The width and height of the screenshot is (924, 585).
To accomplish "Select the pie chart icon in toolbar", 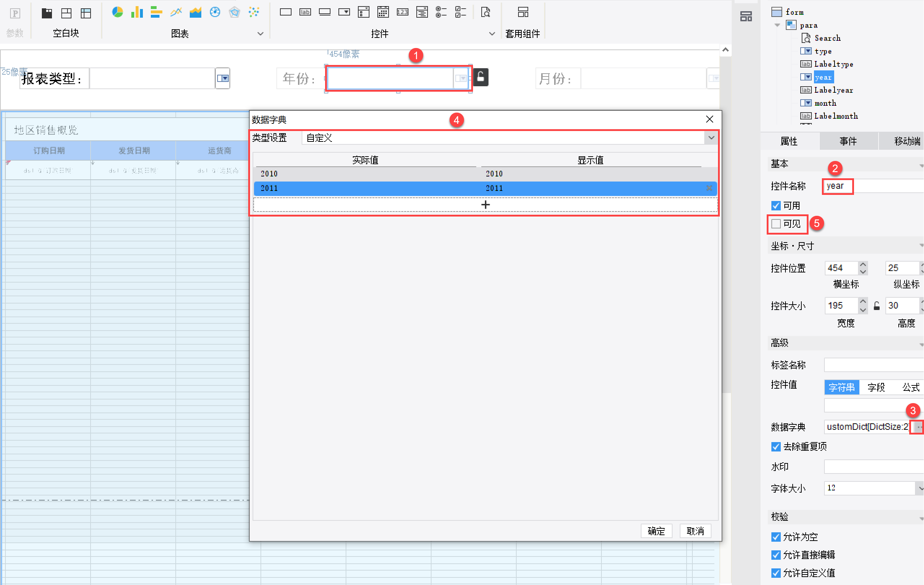I will [117, 12].
